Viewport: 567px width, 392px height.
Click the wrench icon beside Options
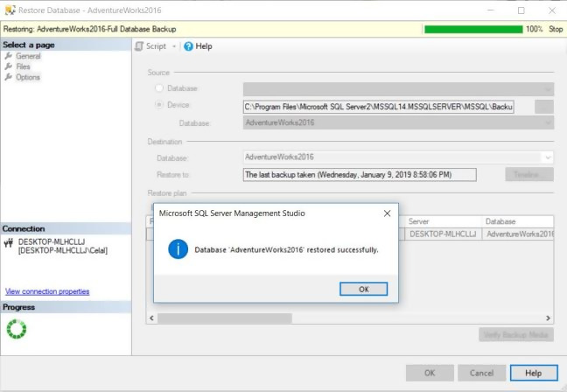pos(9,77)
